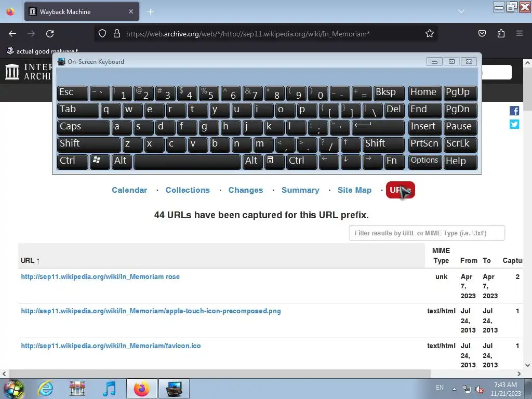Click the left arrow key

[328, 162]
